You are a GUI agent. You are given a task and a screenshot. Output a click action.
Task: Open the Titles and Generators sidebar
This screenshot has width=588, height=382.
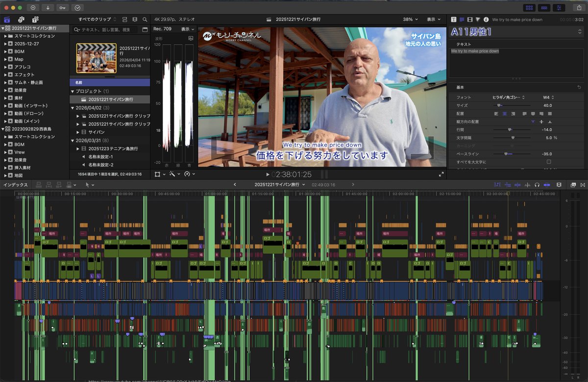click(x=35, y=19)
